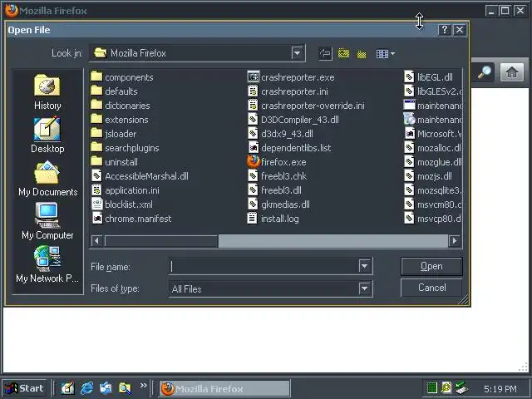Click the Cancel button

click(431, 288)
